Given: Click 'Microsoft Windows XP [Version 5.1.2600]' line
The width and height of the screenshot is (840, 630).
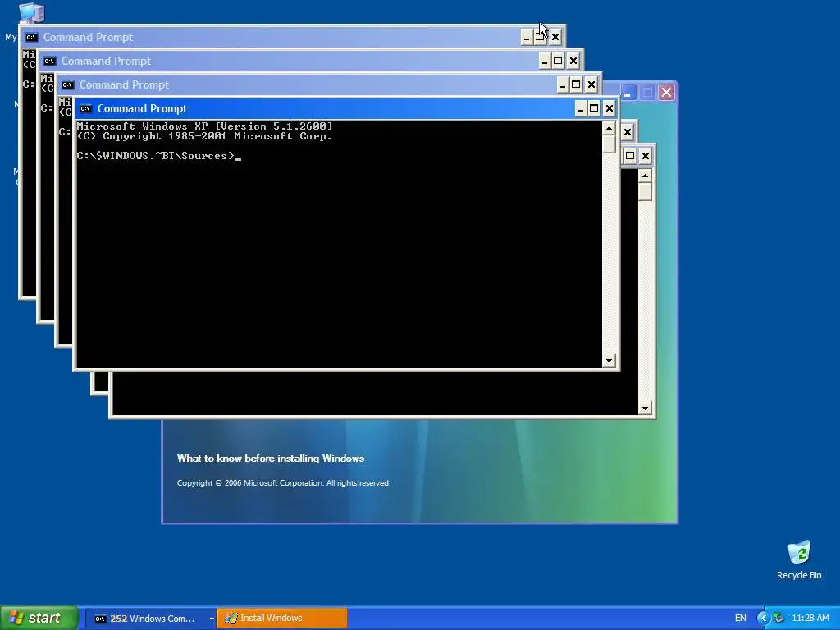Looking at the screenshot, I should coord(204,126).
